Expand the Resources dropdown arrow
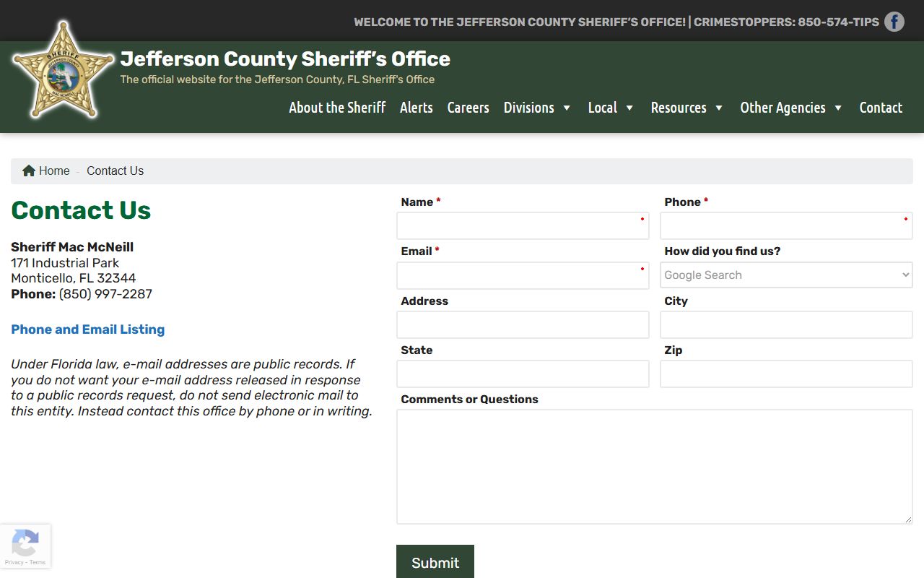Viewport: 924px width, 578px height. point(719,108)
